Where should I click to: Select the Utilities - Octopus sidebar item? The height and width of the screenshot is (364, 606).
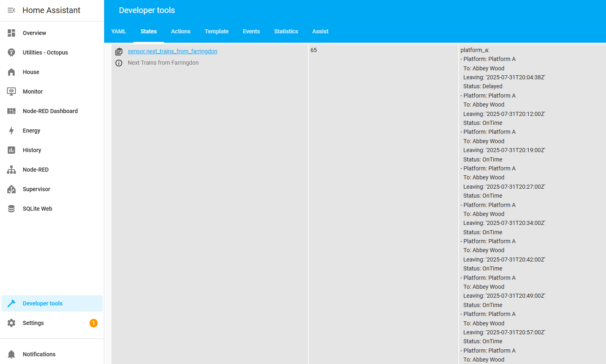46,52
